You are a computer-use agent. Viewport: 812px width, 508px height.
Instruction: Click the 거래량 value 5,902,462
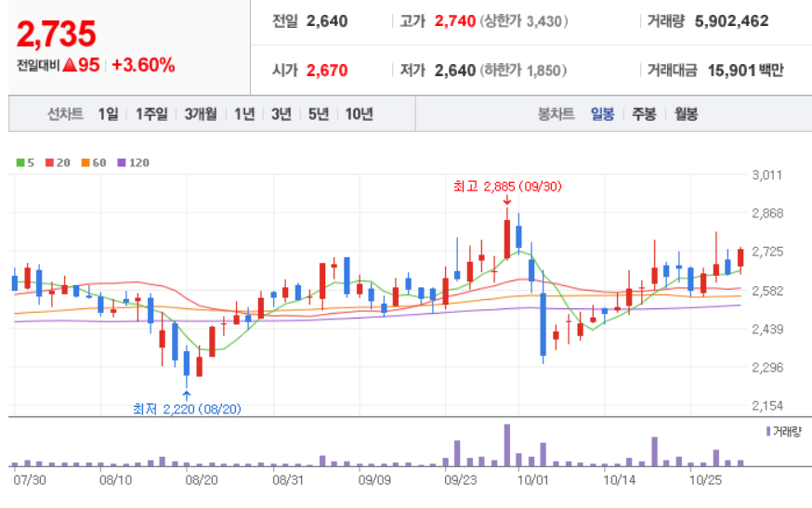pyautogui.click(x=732, y=21)
